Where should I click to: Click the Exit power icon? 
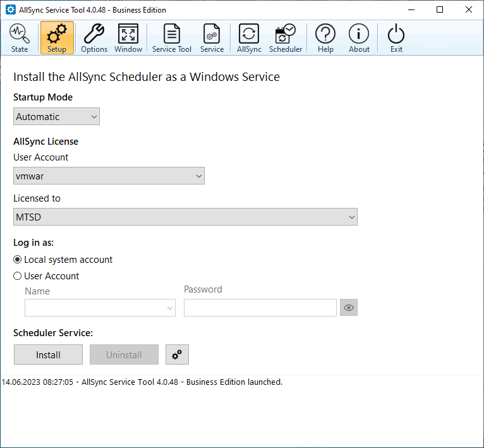396,38
